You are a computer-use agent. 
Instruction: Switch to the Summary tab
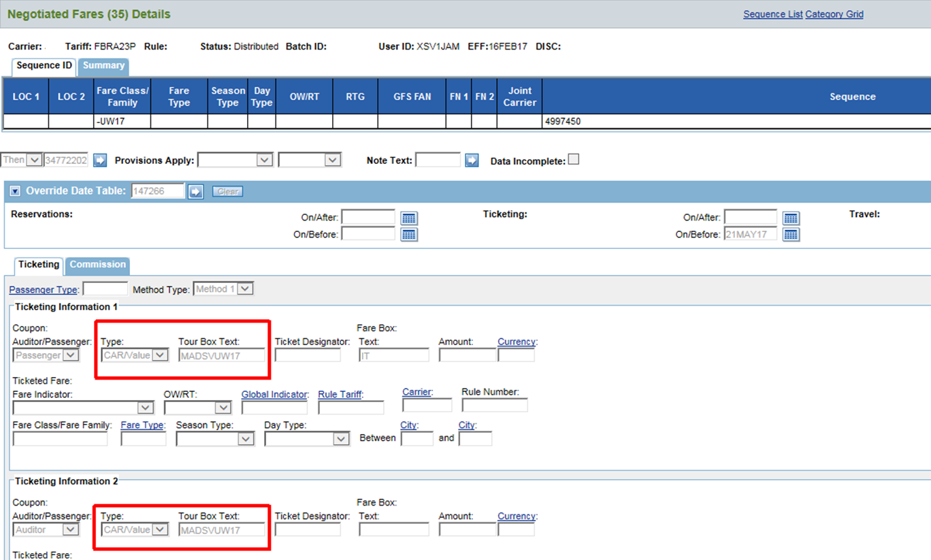coord(103,66)
